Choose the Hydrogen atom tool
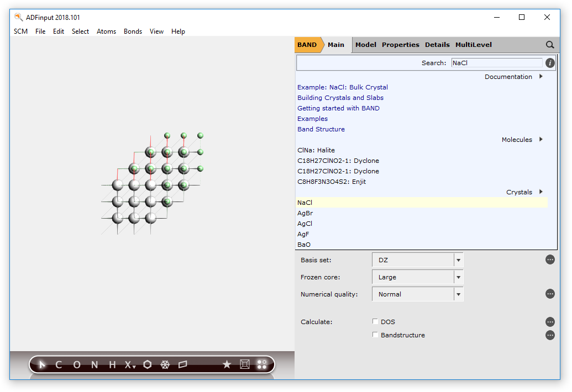The image size is (572, 392). pos(112,364)
